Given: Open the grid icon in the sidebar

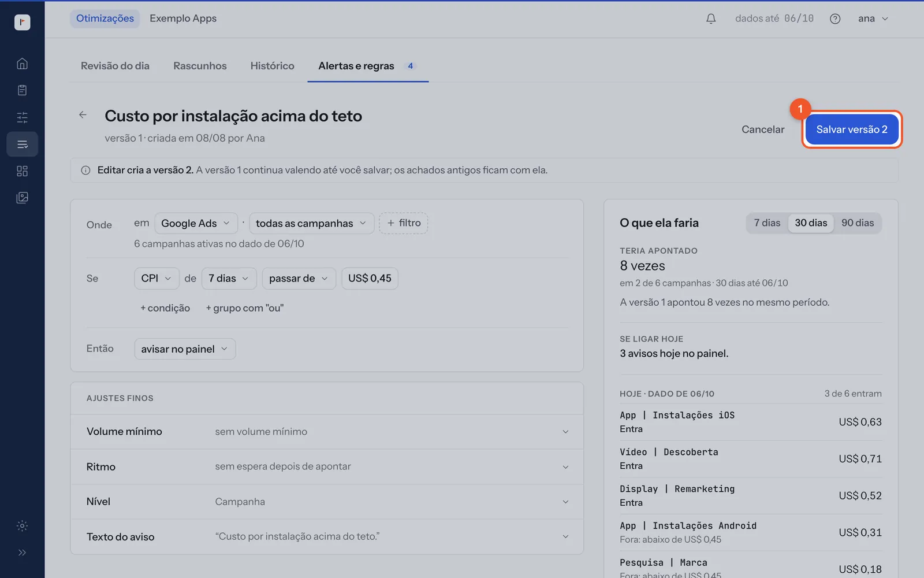Looking at the screenshot, I should 22,171.
